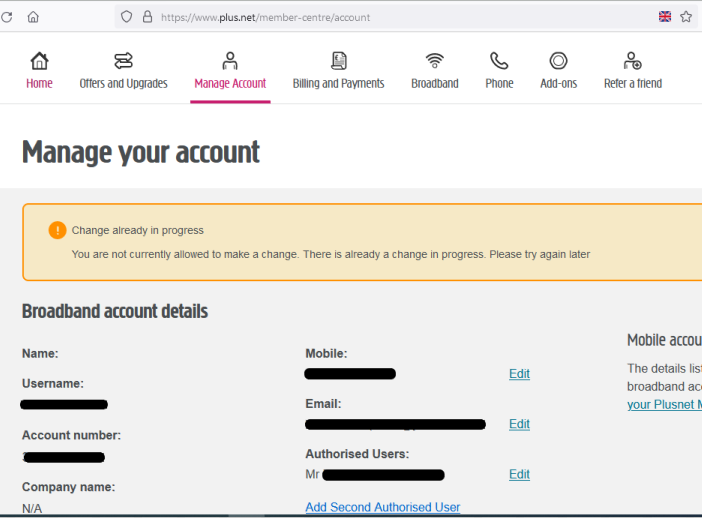
Task: Click the Broadband wifi icon
Action: tap(434, 61)
